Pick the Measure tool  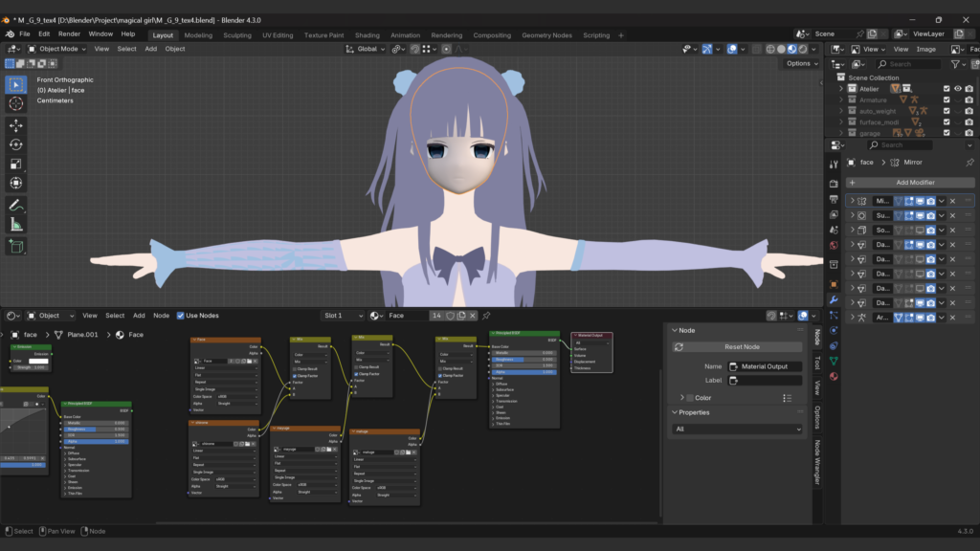[x=16, y=225]
